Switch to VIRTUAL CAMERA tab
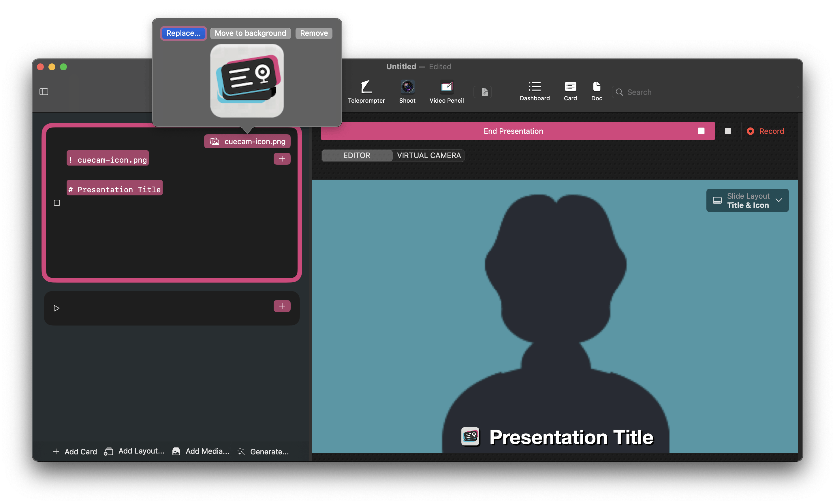 pyautogui.click(x=429, y=156)
